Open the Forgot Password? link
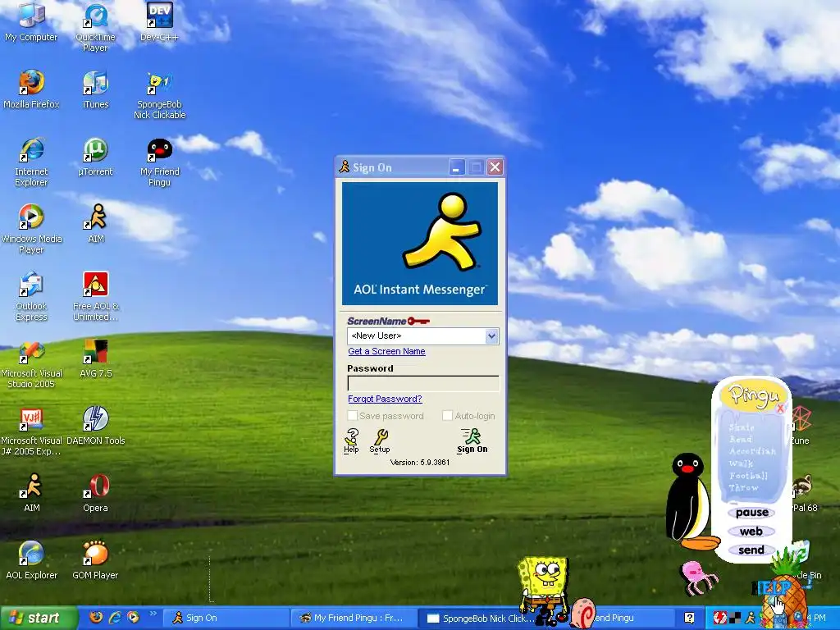Screen dimensions: 840x630 click(x=385, y=399)
